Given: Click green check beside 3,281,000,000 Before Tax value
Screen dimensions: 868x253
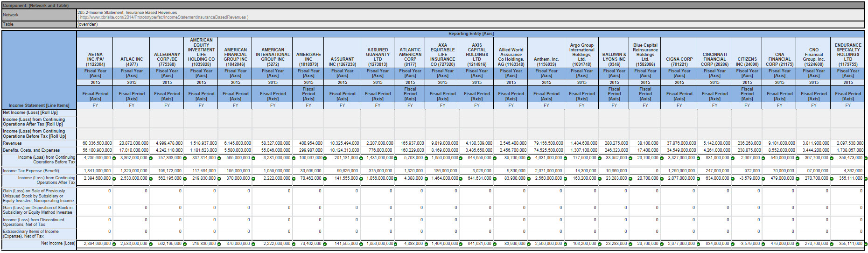Looking at the screenshot, I should pyautogui.click(x=294, y=158).
